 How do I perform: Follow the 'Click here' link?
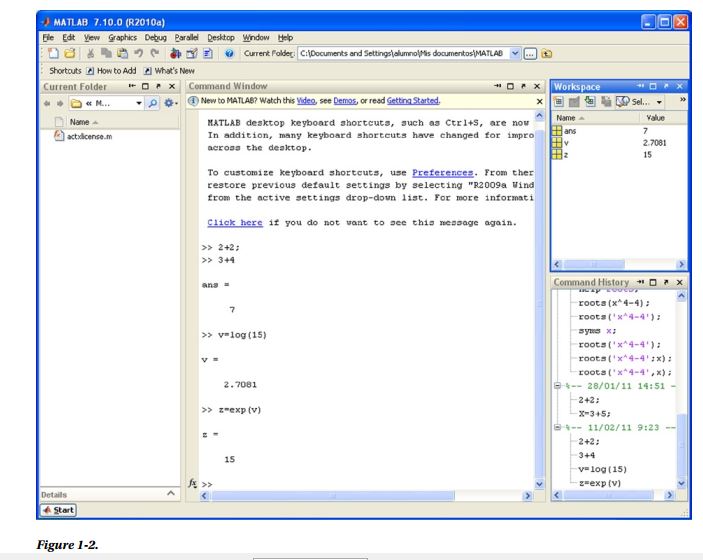(x=235, y=222)
